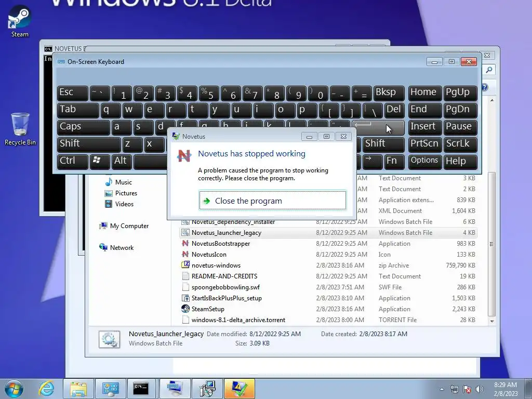Click the PgUp key on keyboard
The height and width of the screenshot is (399, 532).
click(460, 92)
